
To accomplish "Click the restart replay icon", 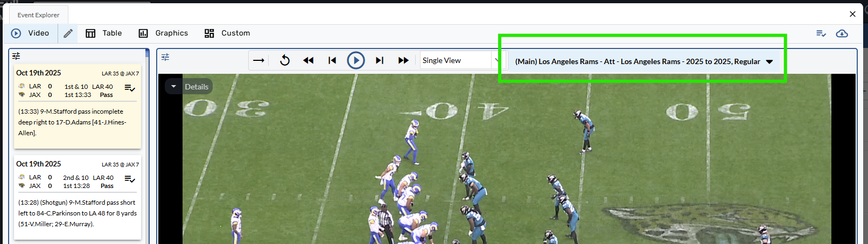I will coord(285,60).
